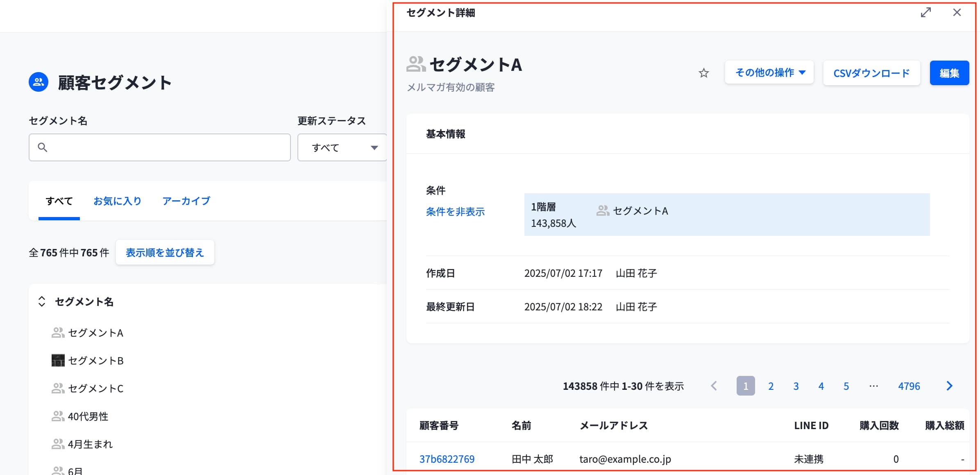Click the blue 編集 button

point(949,73)
